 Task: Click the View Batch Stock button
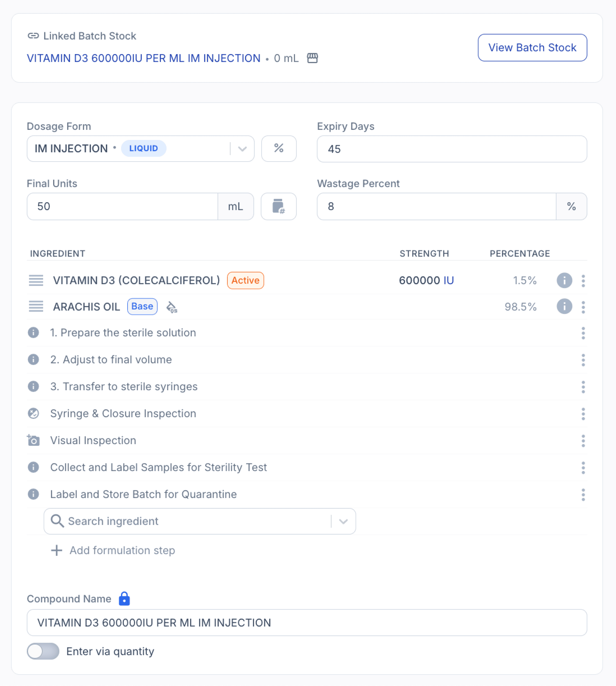532,47
